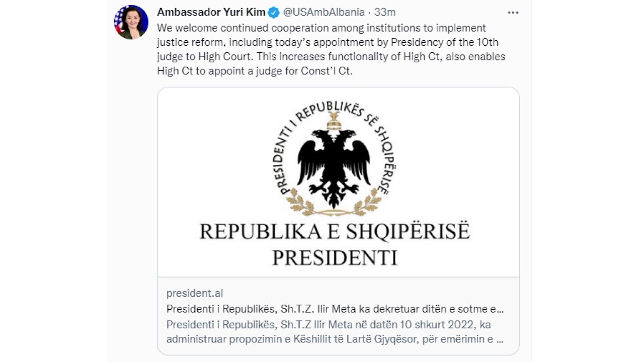
Task: Click the golden laurel wreath under the eagle
Action: [x=334, y=204]
